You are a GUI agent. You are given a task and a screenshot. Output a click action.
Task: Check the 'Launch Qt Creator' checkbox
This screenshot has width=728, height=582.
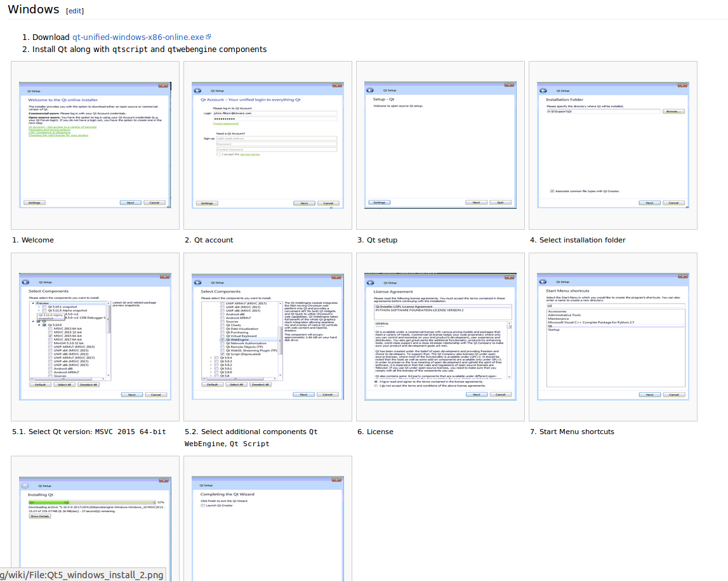click(202, 505)
